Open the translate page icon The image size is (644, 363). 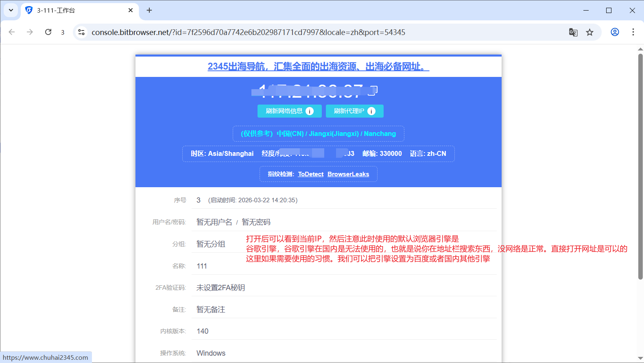click(573, 32)
